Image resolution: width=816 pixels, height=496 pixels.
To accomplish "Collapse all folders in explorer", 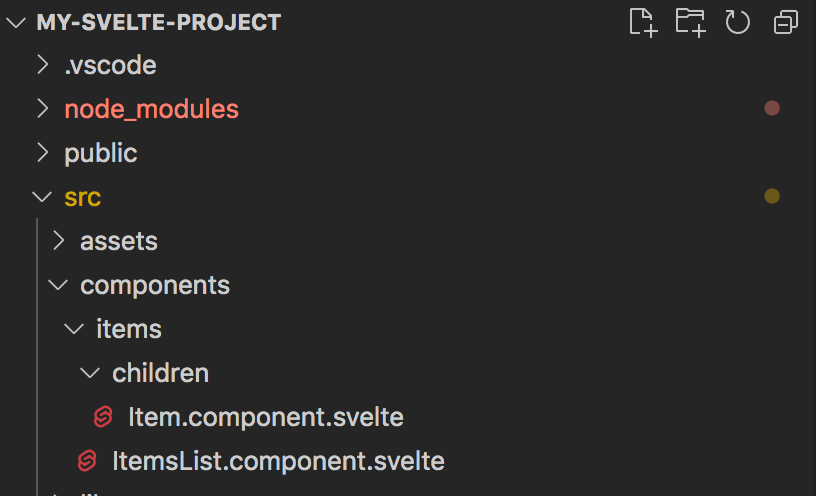I will coord(785,22).
